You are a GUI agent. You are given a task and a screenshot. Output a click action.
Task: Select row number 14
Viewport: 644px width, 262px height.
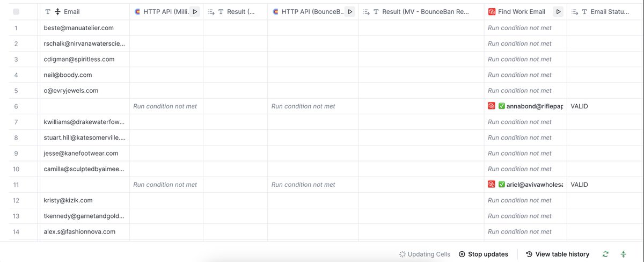(x=16, y=231)
